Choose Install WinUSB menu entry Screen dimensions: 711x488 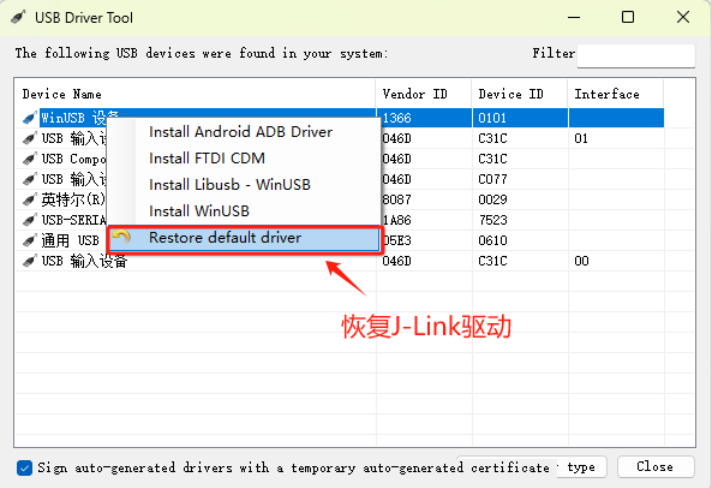click(199, 211)
